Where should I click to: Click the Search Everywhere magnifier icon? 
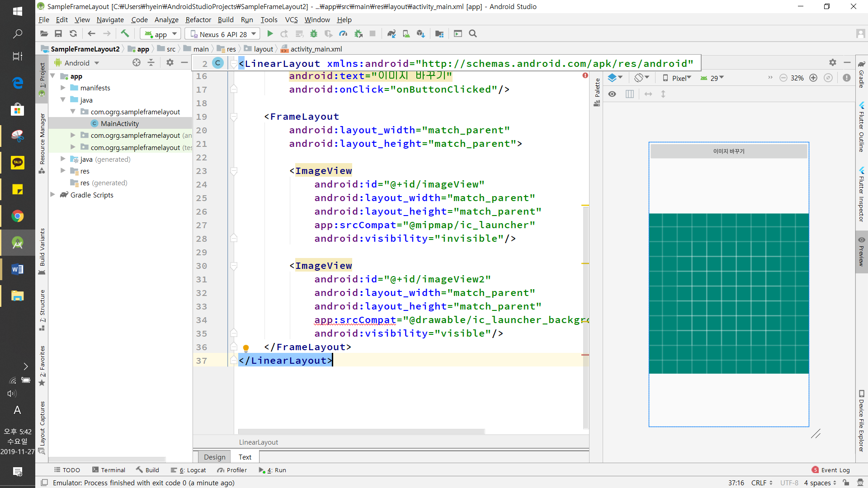click(473, 33)
